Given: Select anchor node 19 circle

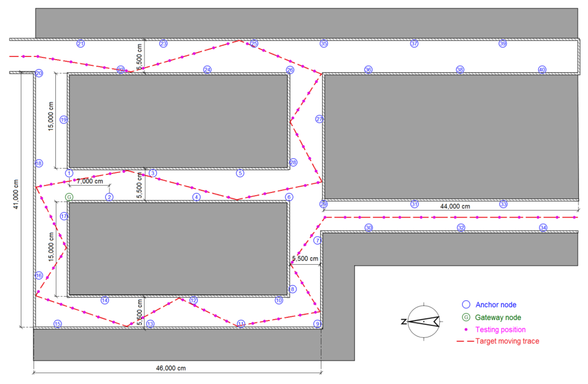Looking at the screenshot, I should (64, 120).
